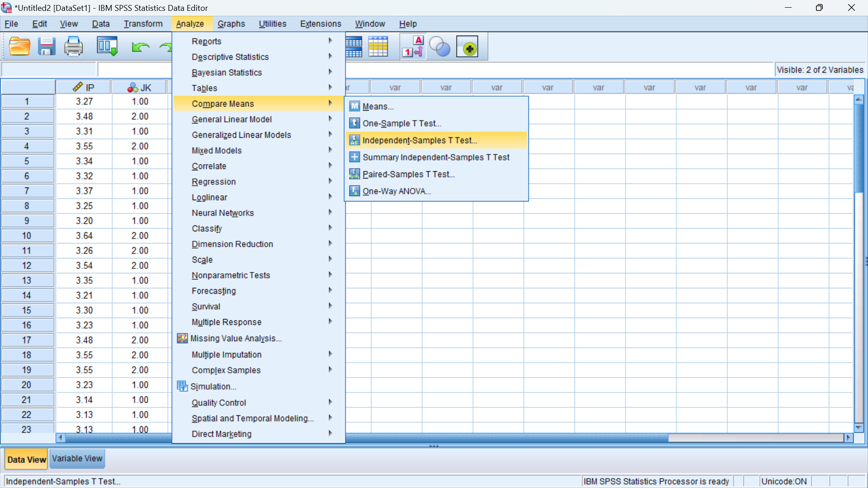Click the One-Way ANOVA icon

pyautogui.click(x=354, y=191)
